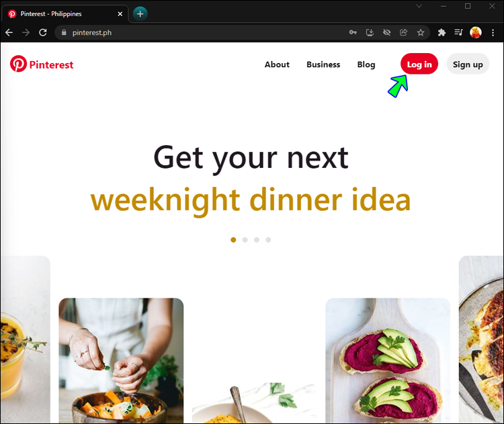Click the Sign up button
The height and width of the screenshot is (424, 504).
pyautogui.click(x=468, y=64)
